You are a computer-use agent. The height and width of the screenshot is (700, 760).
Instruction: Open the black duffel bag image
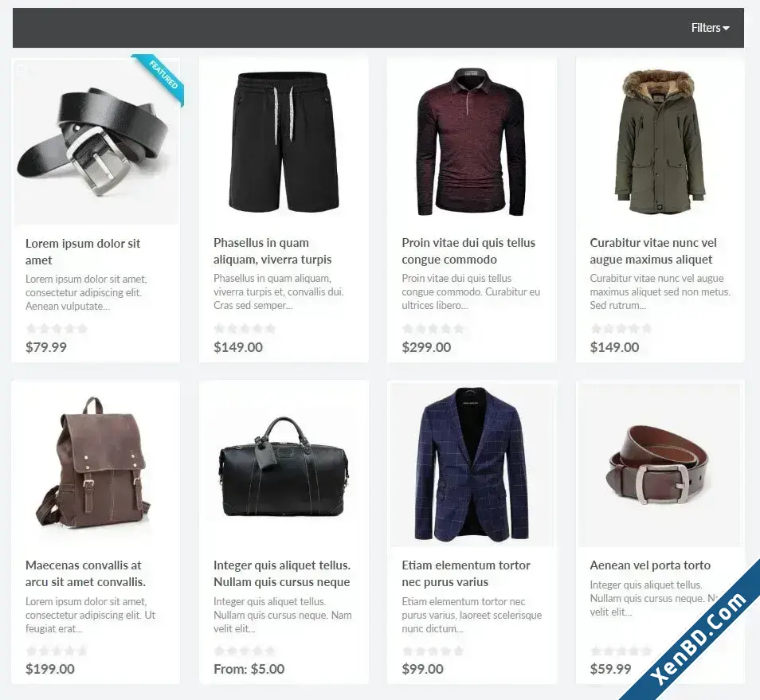pos(284,464)
